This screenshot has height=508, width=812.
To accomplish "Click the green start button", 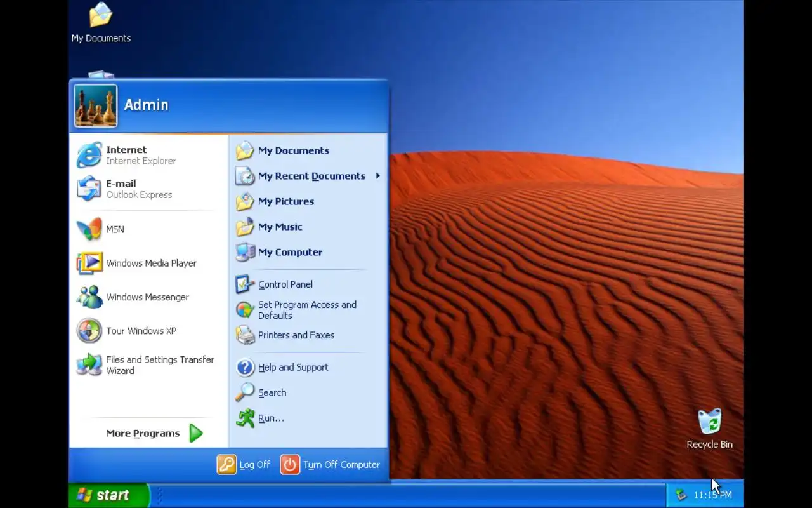I will (108, 495).
